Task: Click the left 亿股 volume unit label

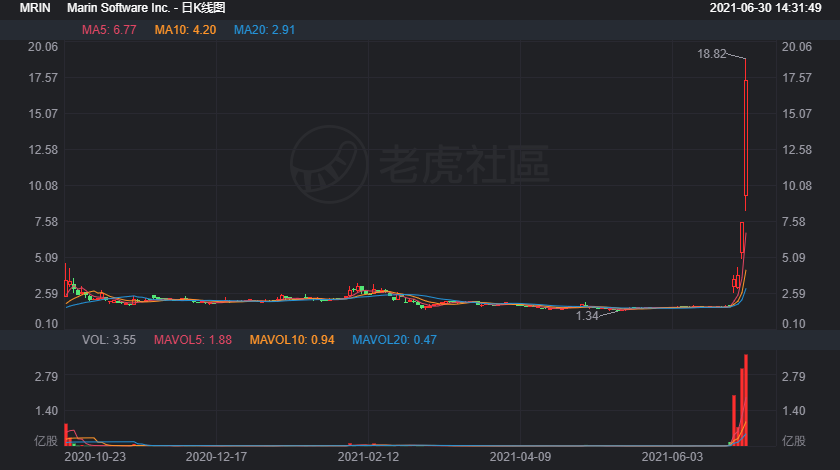Action: pos(46,441)
